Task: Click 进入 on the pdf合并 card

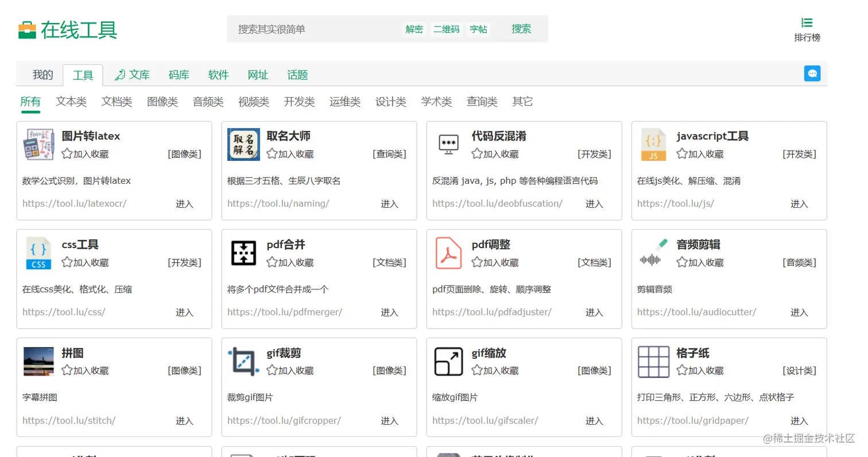Action: 389,312
